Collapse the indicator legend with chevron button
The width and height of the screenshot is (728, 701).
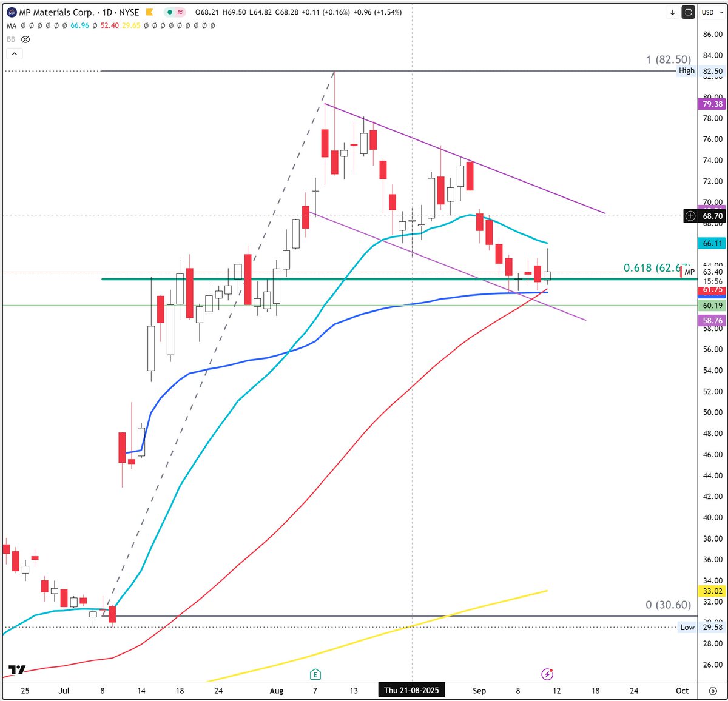(15, 53)
